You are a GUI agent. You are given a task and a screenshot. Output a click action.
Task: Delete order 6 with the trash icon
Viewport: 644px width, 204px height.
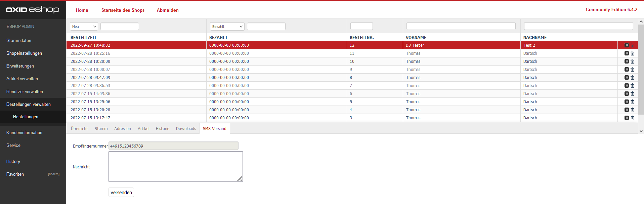click(632, 94)
